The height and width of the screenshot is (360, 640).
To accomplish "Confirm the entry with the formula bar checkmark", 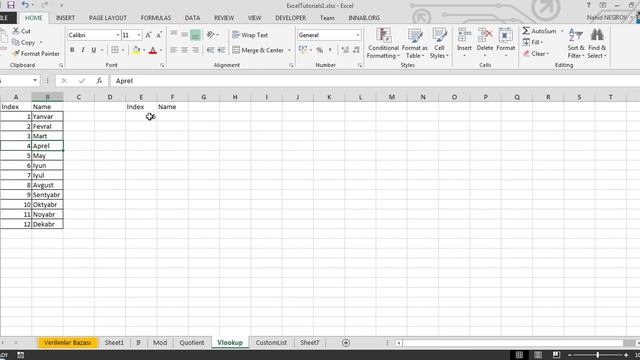I will (x=82, y=81).
